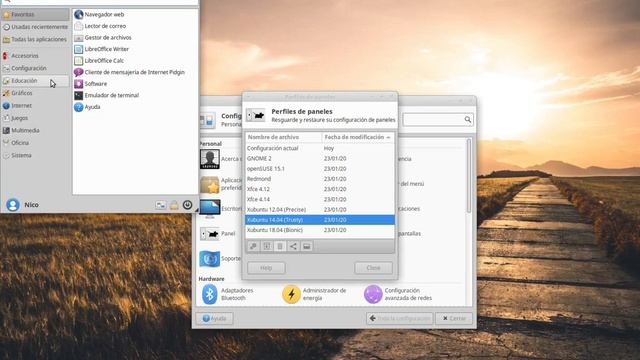Click the Nico user avatar
Screen dimensions: 640x360
pos(13,204)
